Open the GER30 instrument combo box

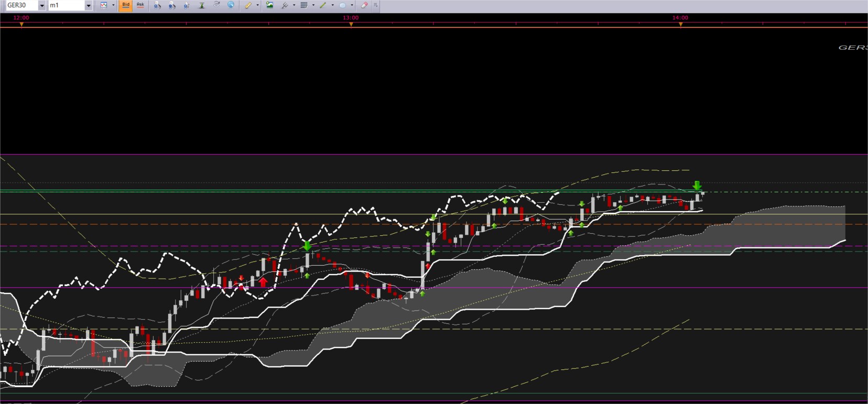(x=26, y=5)
